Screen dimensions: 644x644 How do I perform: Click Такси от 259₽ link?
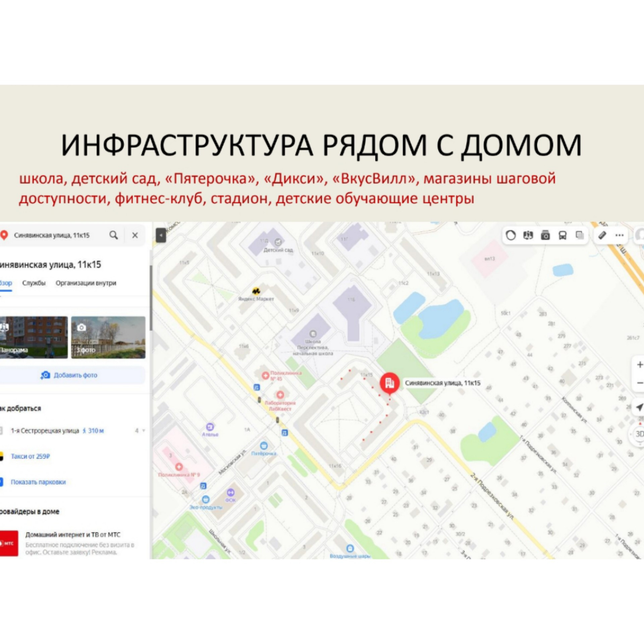(30, 457)
